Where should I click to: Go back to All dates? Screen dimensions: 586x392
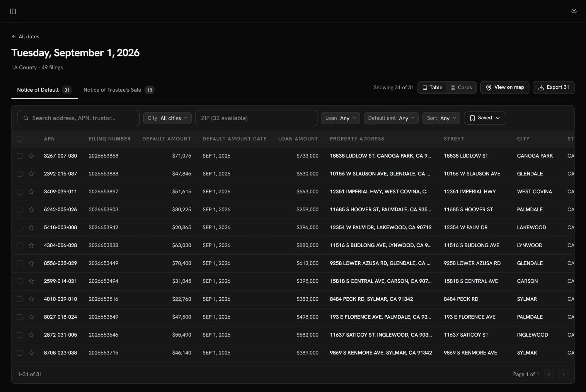click(25, 37)
